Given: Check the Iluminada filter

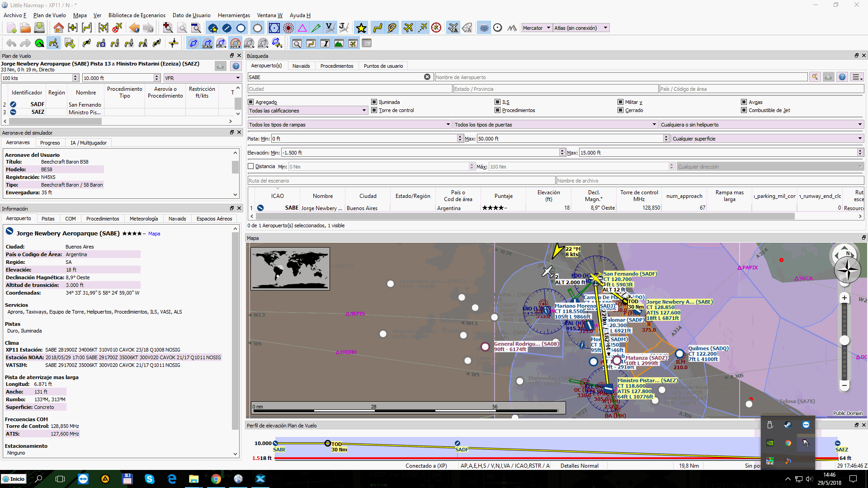Looking at the screenshot, I should [374, 102].
